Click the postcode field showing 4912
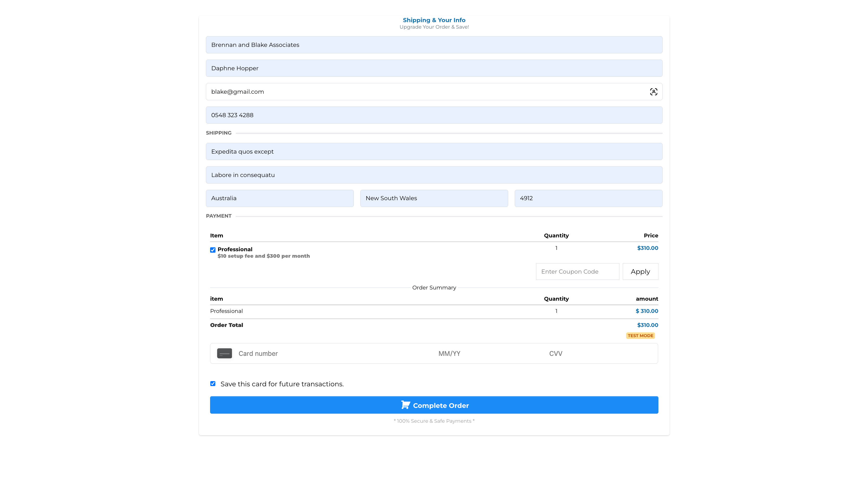868x492 pixels. pyautogui.click(x=588, y=198)
